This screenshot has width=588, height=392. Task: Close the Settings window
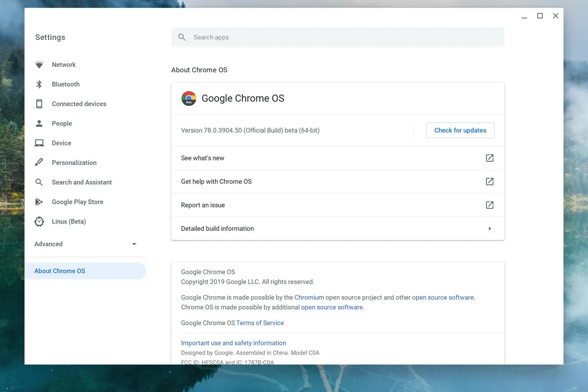[556, 16]
